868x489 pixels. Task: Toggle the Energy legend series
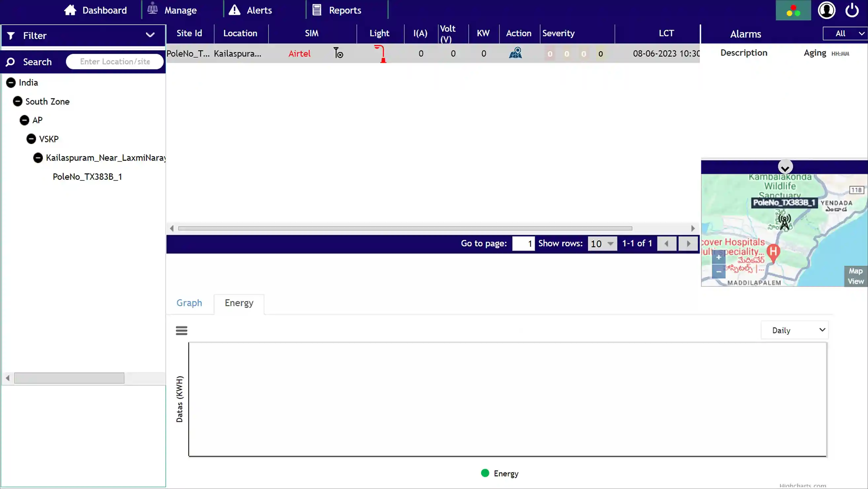coord(500,473)
